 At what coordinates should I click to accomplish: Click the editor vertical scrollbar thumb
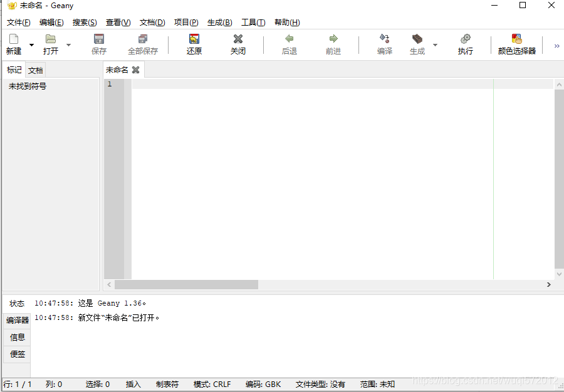coord(559,179)
